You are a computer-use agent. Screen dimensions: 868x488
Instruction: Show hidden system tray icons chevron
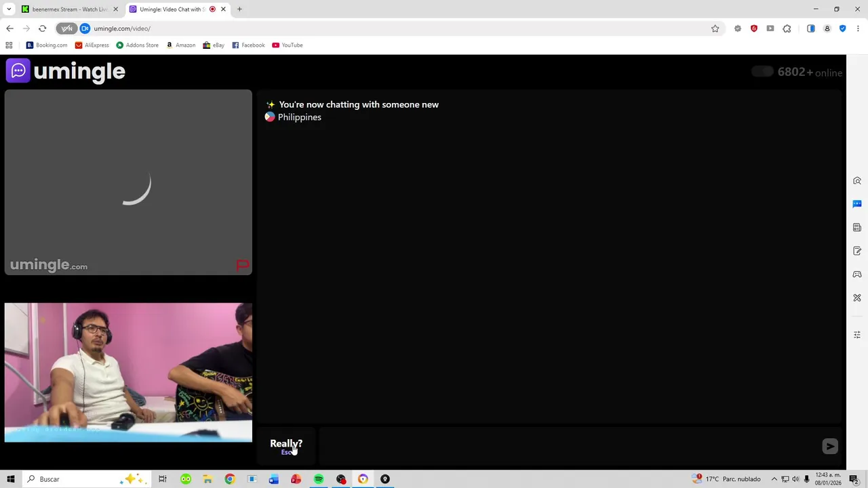774,479
